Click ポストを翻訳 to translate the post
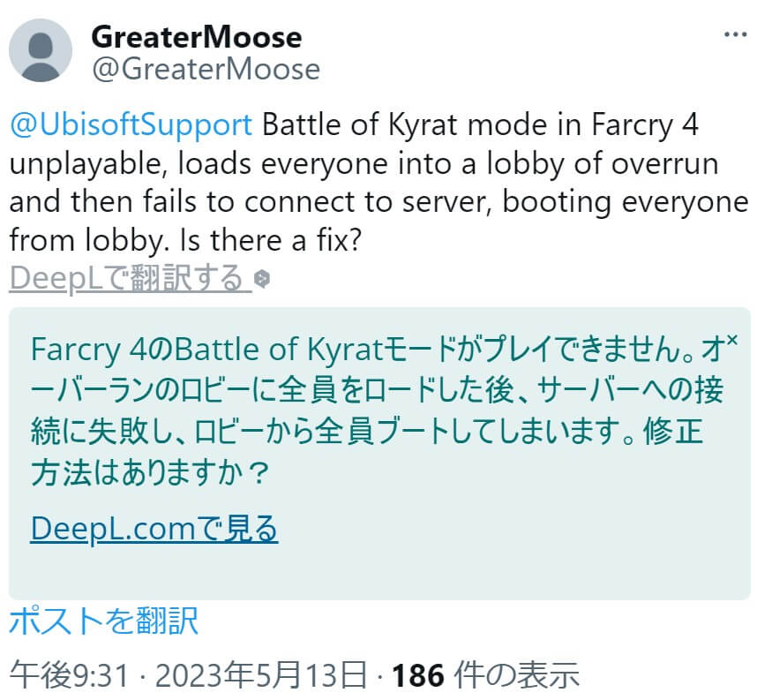 [103, 620]
